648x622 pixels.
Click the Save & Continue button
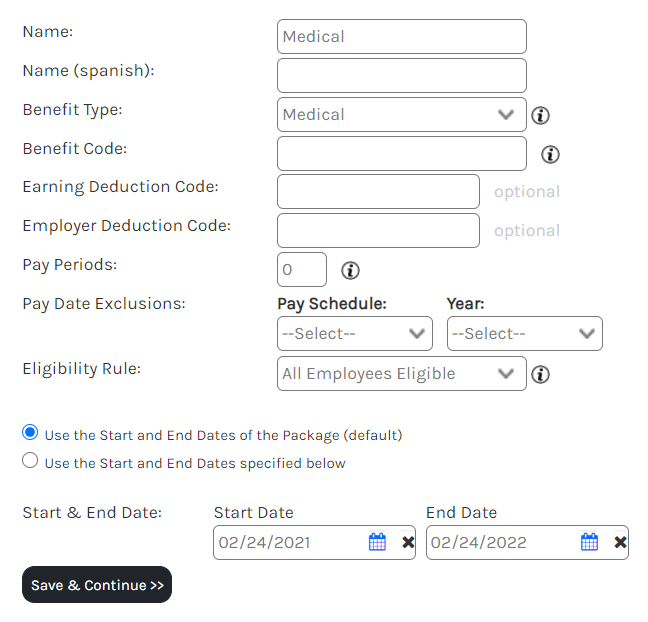click(97, 585)
